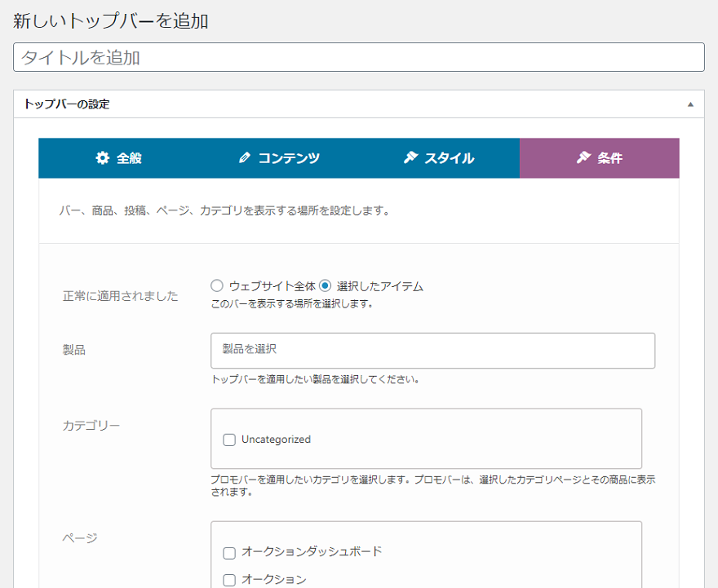Click the トップバーの設定 panel heading
This screenshot has width=718, height=588.
tap(66, 104)
